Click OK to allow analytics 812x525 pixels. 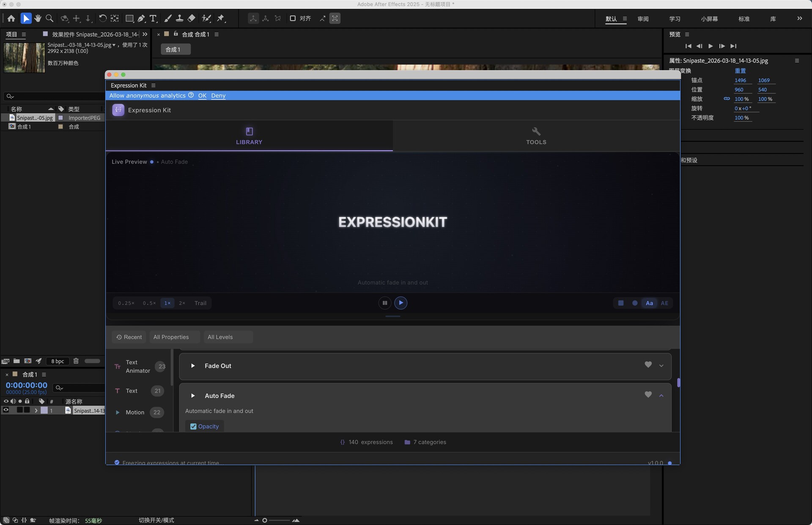[202, 96]
